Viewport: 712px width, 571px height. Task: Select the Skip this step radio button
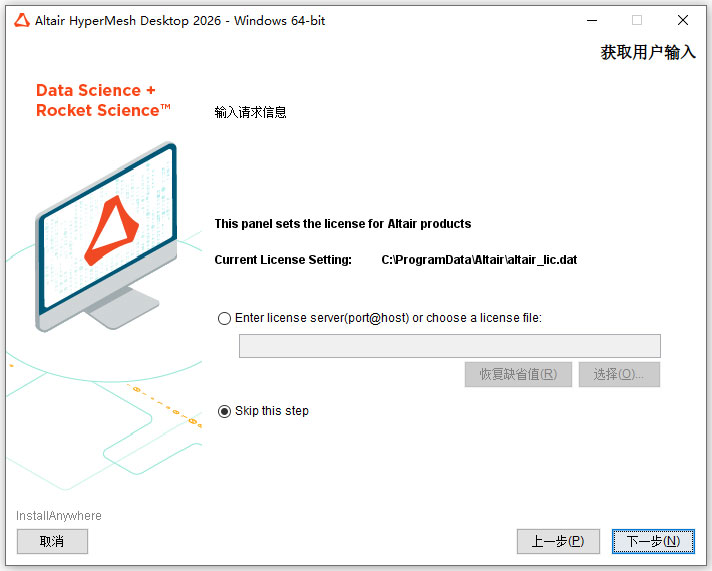click(224, 412)
